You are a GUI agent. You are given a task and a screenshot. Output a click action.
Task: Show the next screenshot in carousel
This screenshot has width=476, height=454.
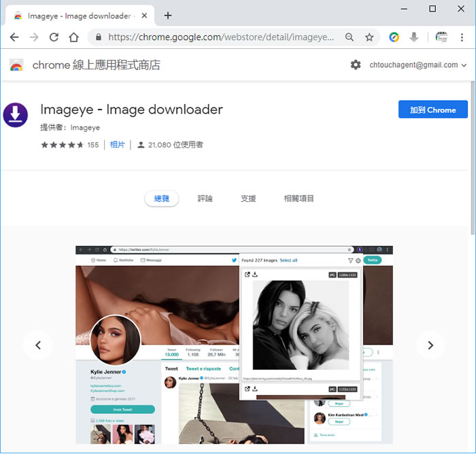click(x=430, y=345)
